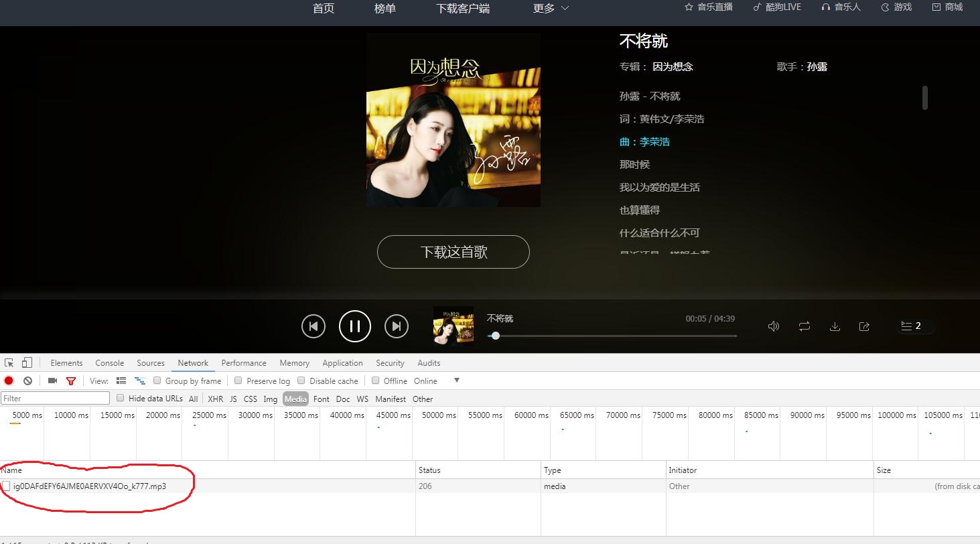Switch to the Console tab
Viewport: 980px width, 544px height.
pos(109,362)
